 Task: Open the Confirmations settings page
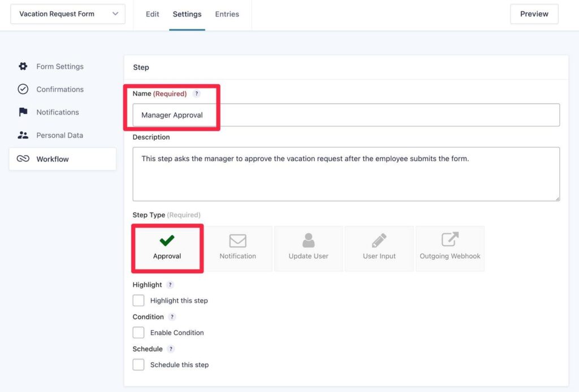click(x=59, y=89)
